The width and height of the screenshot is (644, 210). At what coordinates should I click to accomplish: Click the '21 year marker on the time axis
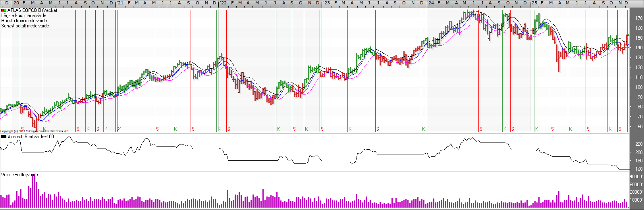pyautogui.click(x=120, y=3)
